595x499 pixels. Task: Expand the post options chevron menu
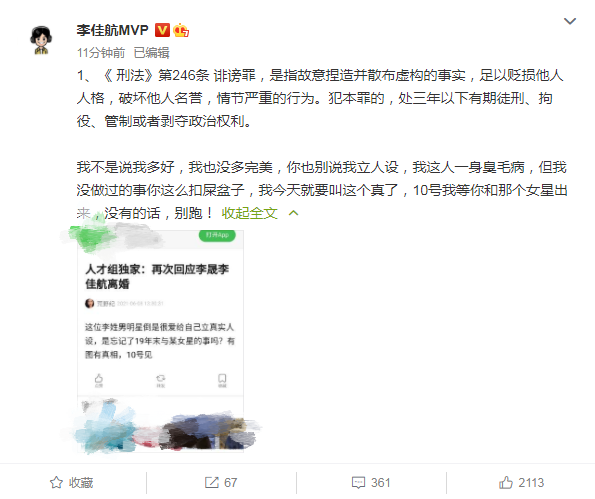tap(570, 21)
